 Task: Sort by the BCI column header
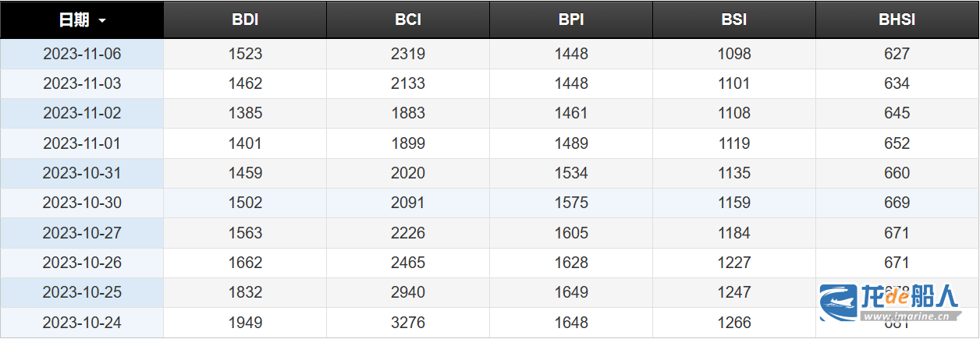pyautogui.click(x=408, y=20)
